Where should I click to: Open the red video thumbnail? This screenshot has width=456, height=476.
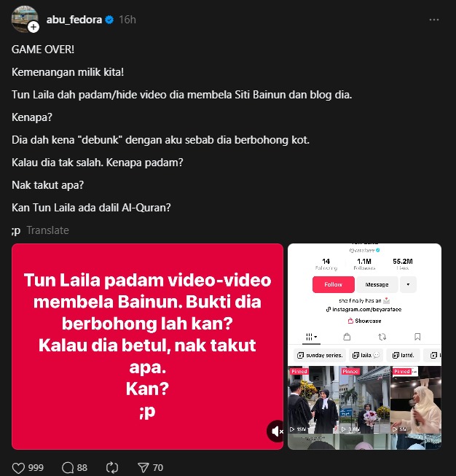pyautogui.click(x=147, y=346)
